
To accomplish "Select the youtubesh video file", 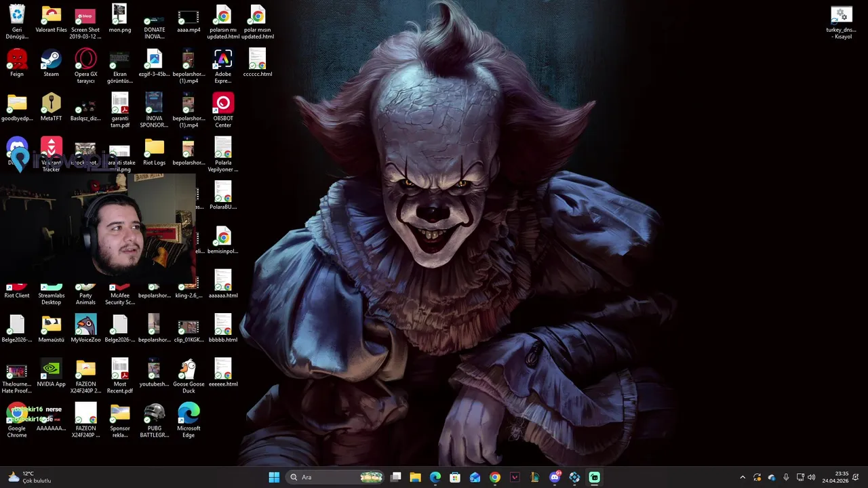I will [x=155, y=373].
